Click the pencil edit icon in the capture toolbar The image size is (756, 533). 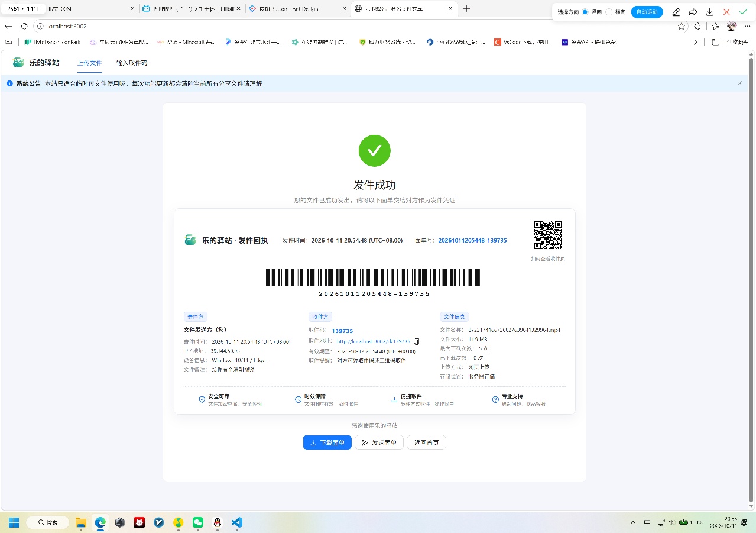[676, 12]
